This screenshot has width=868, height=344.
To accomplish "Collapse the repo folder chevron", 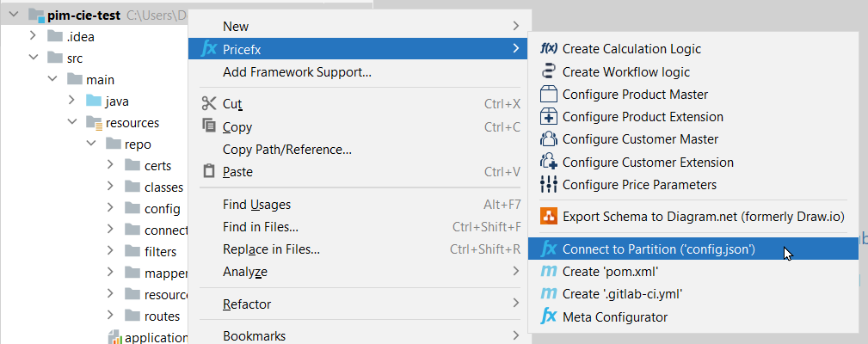I will tap(90, 144).
